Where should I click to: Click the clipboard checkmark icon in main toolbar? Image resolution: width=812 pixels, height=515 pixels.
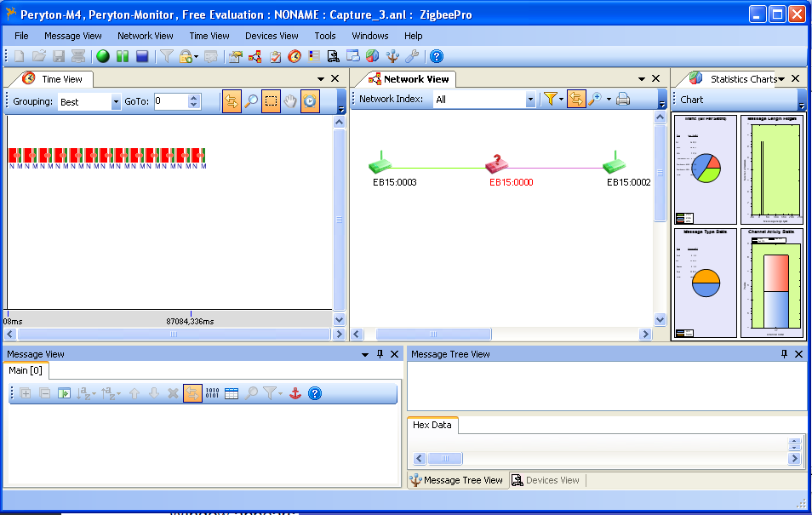275,56
